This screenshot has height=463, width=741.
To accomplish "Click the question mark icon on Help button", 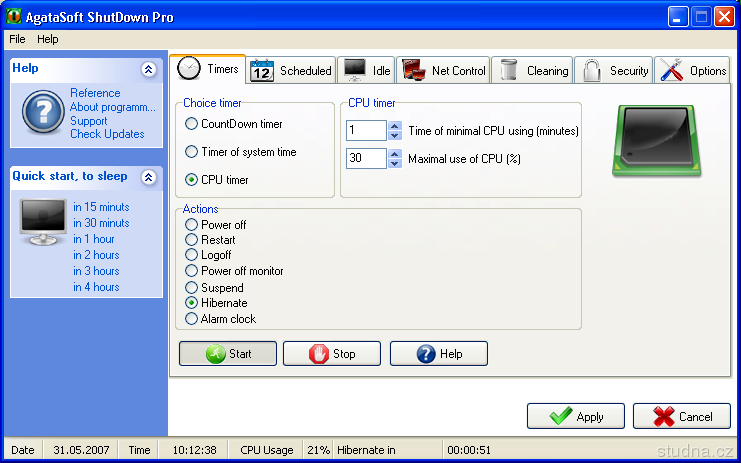I will click(x=426, y=354).
